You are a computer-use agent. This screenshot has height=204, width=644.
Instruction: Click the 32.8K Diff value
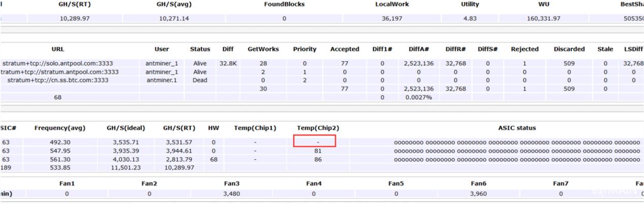click(x=228, y=63)
